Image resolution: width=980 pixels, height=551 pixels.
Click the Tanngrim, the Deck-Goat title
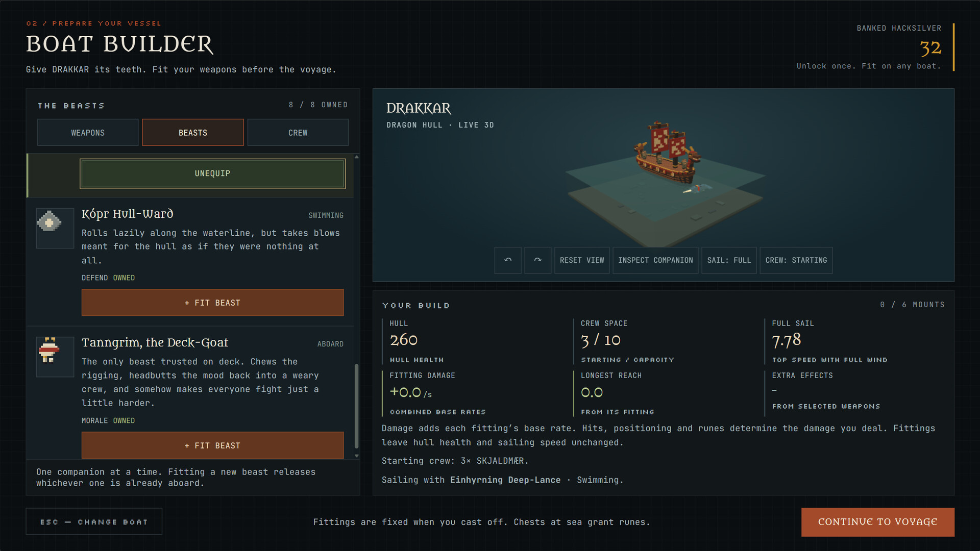pyautogui.click(x=155, y=342)
